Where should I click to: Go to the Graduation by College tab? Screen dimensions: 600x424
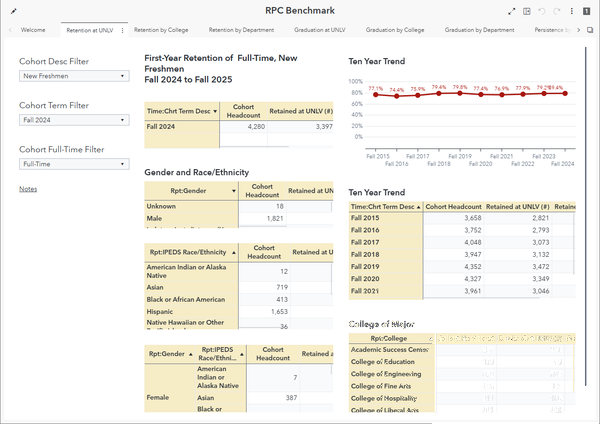pos(395,30)
